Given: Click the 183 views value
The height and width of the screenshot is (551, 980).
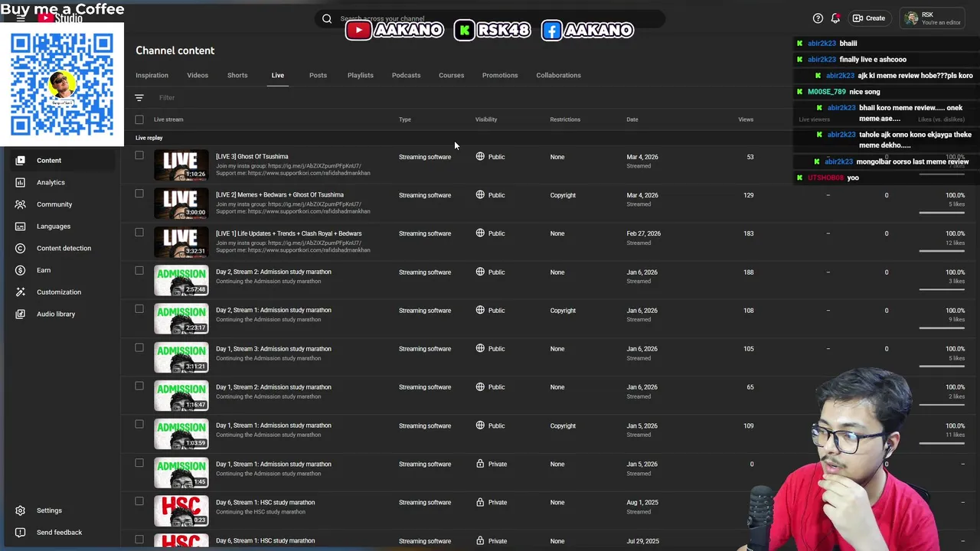Looking at the screenshot, I should pyautogui.click(x=748, y=233).
